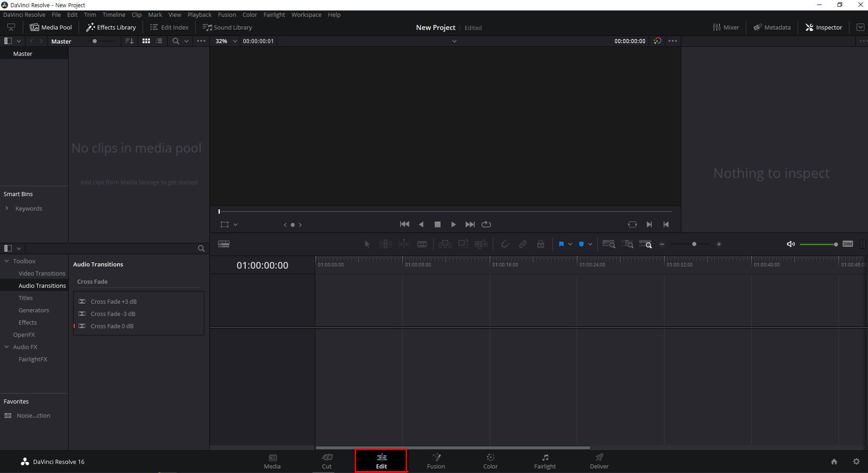Select the Selection Mode arrow tool

pos(367,244)
